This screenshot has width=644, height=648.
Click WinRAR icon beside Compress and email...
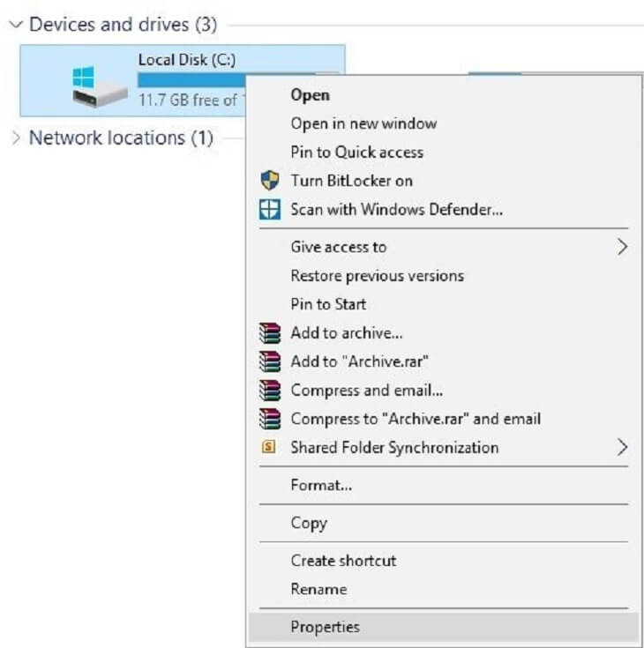tap(269, 390)
